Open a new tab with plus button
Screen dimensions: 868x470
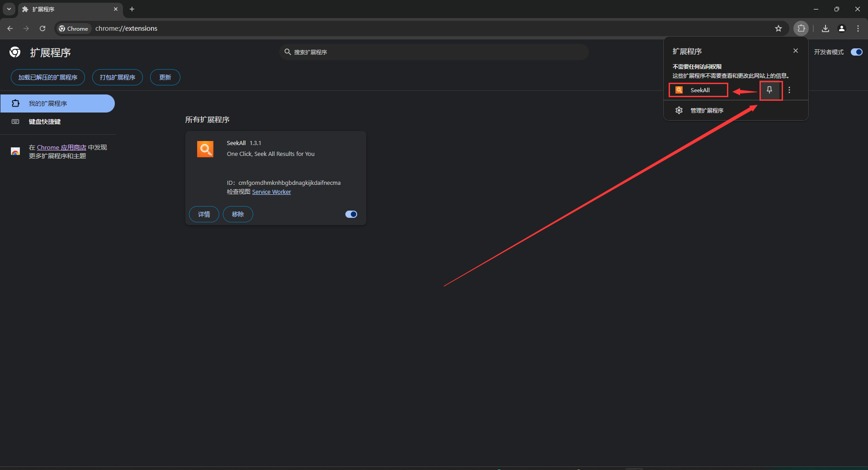(132, 9)
